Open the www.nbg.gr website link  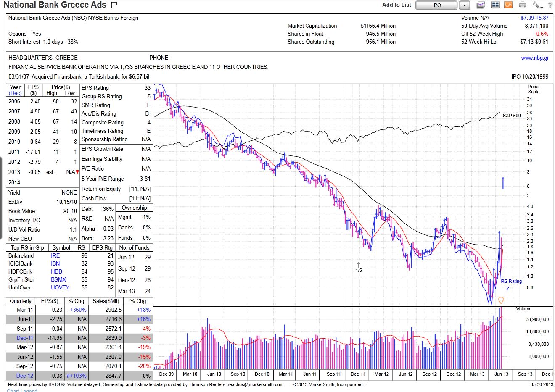534,58
